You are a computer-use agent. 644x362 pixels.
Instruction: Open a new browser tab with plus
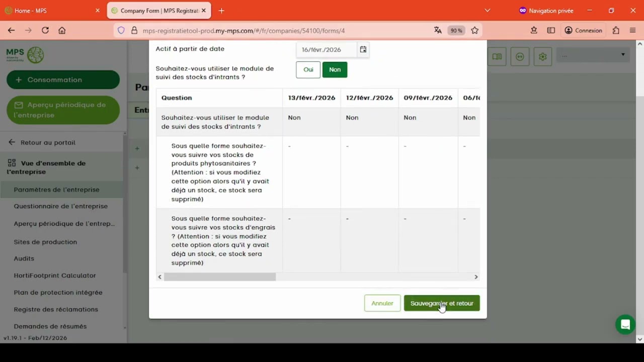tap(221, 11)
